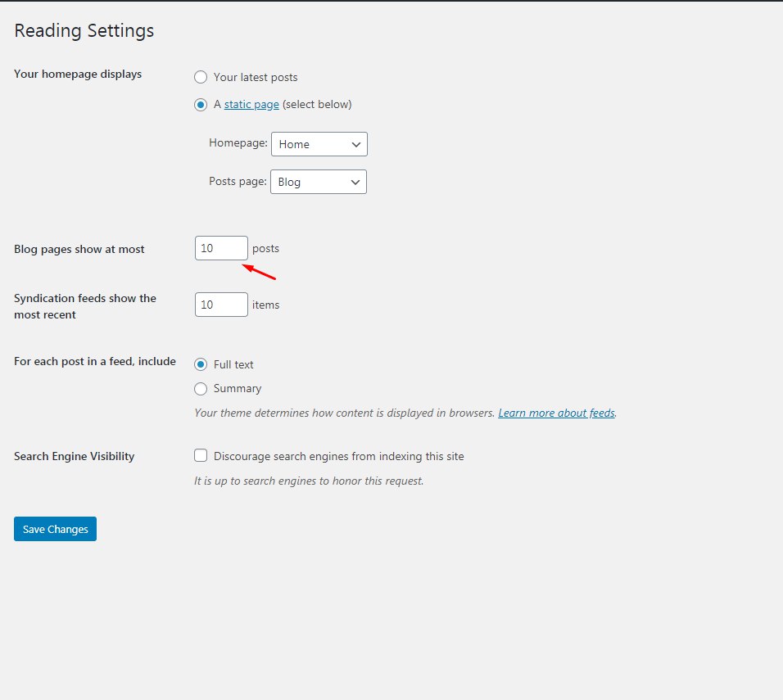The width and height of the screenshot is (783, 700).
Task: Select the 'A static page' radio option
Action: click(200, 105)
